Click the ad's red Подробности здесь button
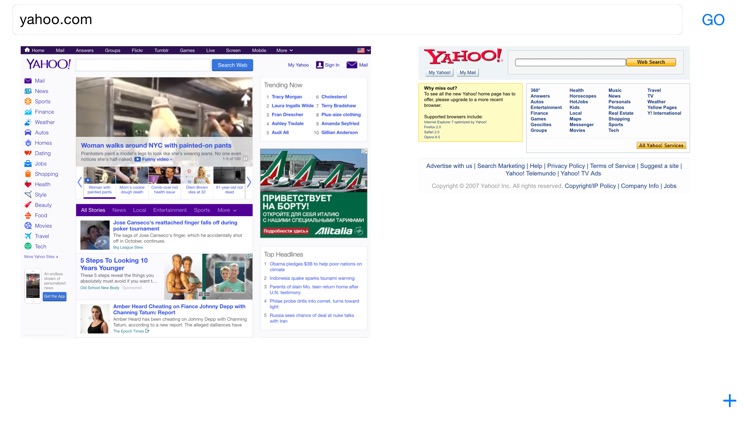750x422 pixels. tap(286, 231)
